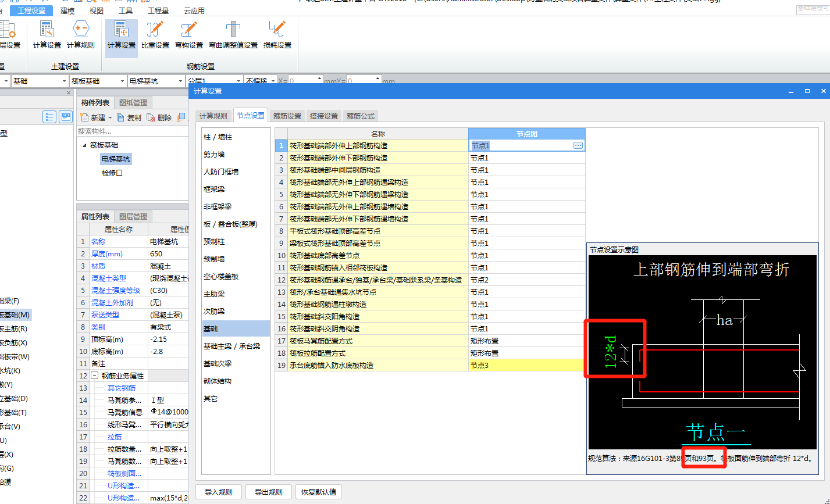Click 恢复默认值 button

(x=318, y=492)
